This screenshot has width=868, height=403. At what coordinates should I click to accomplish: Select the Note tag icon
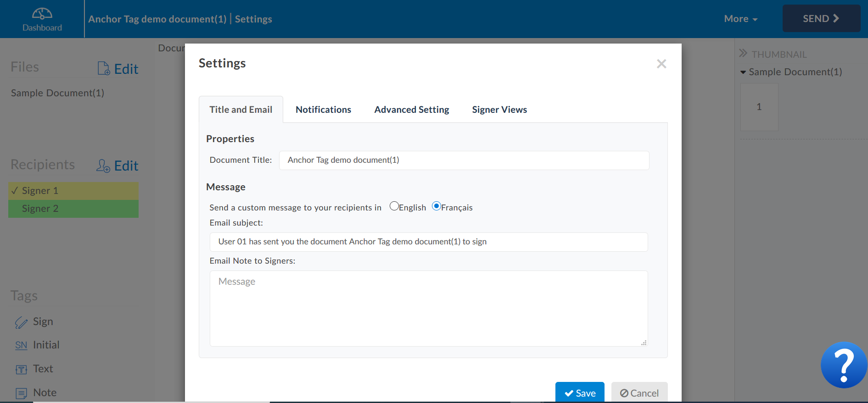tap(21, 393)
